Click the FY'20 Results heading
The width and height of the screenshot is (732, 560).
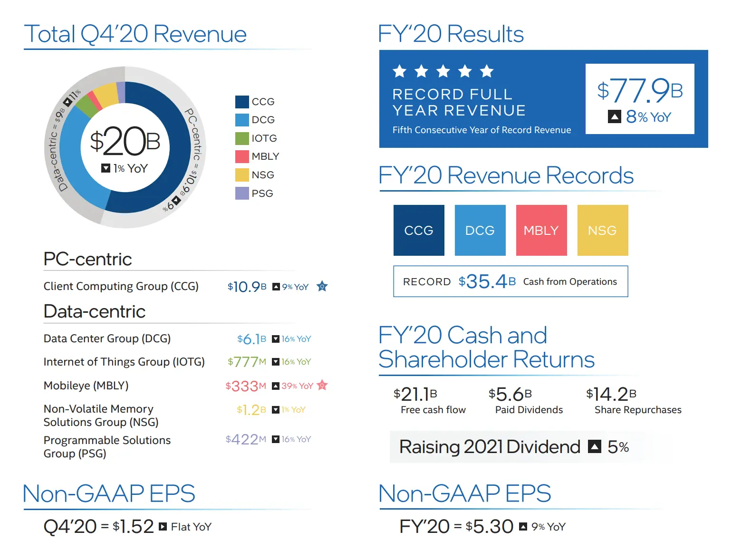pos(451,34)
